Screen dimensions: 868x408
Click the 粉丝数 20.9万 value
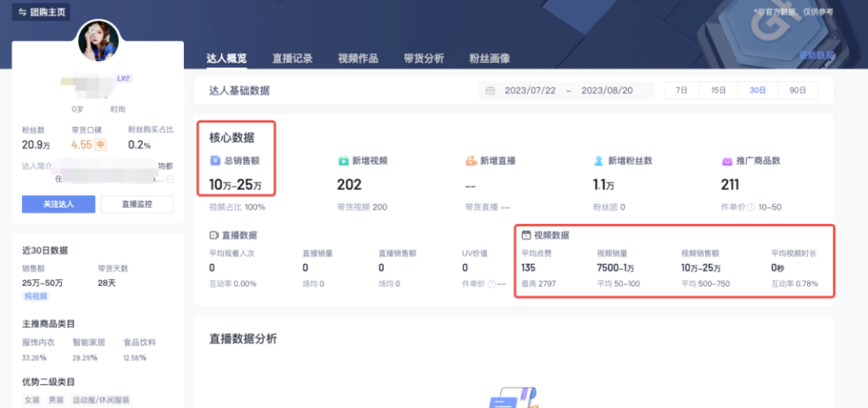(x=34, y=146)
